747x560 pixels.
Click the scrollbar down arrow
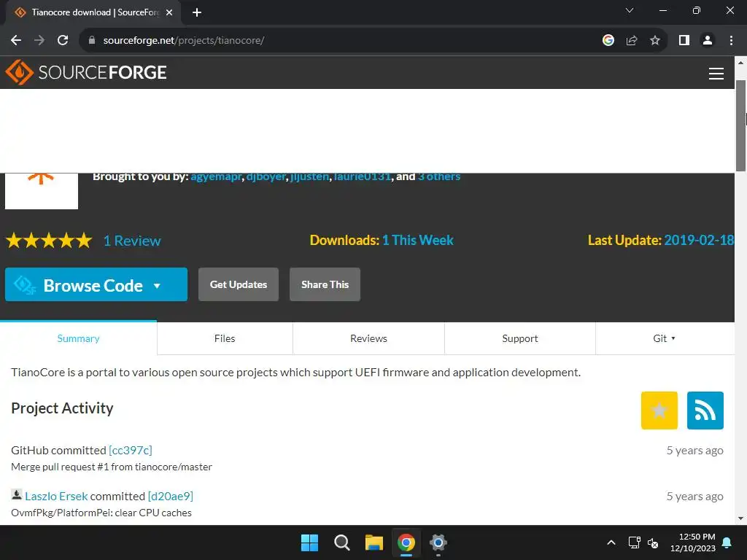click(741, 518)
